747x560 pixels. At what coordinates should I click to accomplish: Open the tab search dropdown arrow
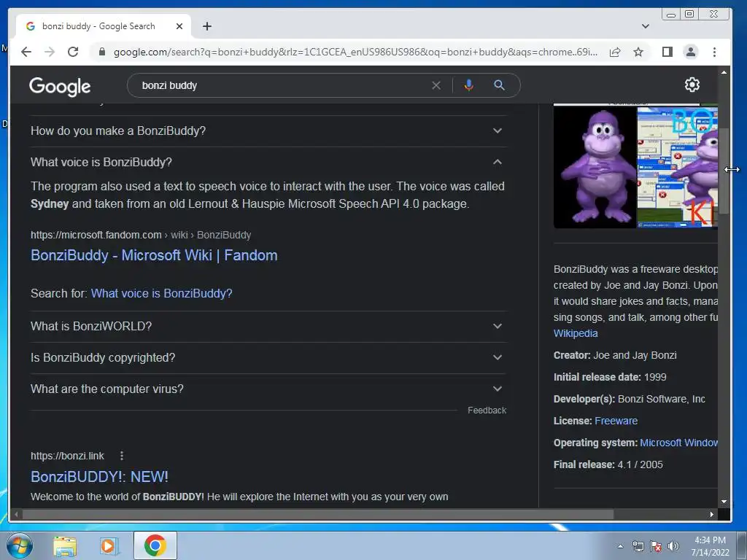pyautogui.click(x=646, y=26)
